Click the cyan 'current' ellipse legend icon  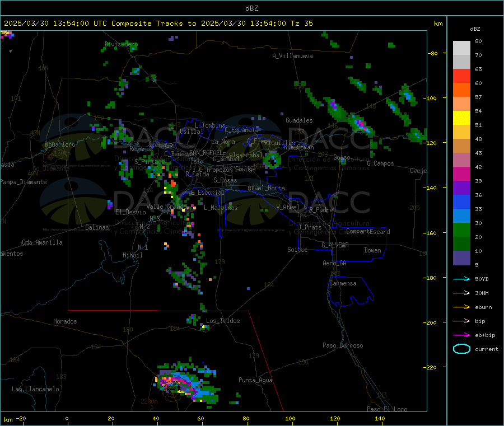coord(461,349)
